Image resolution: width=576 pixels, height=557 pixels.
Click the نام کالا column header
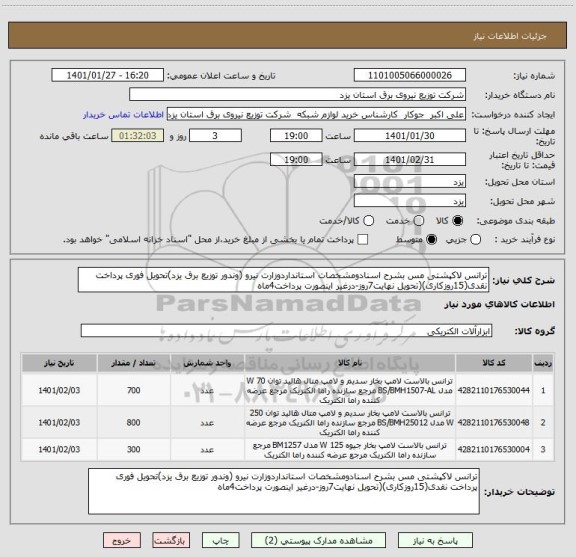[350, 363]
